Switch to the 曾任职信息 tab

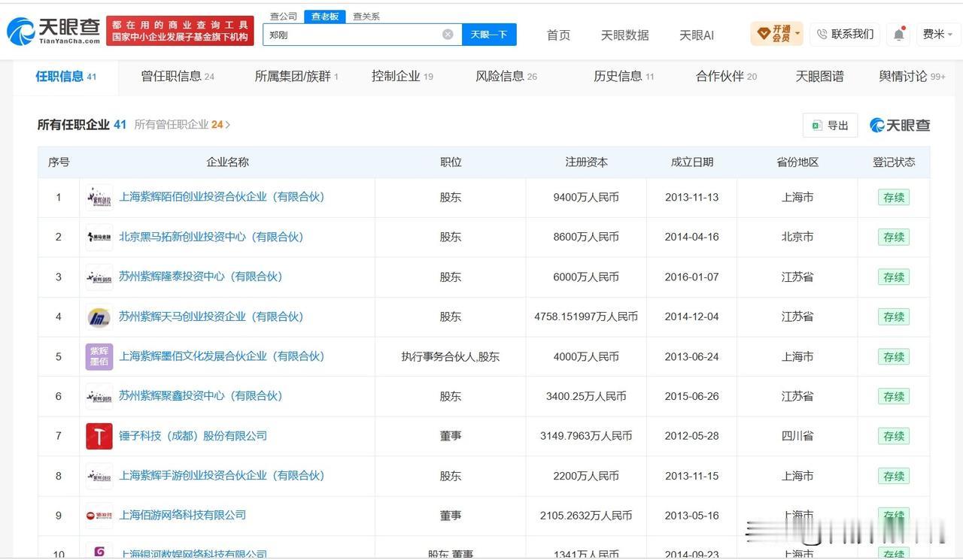tap(178, 76)
